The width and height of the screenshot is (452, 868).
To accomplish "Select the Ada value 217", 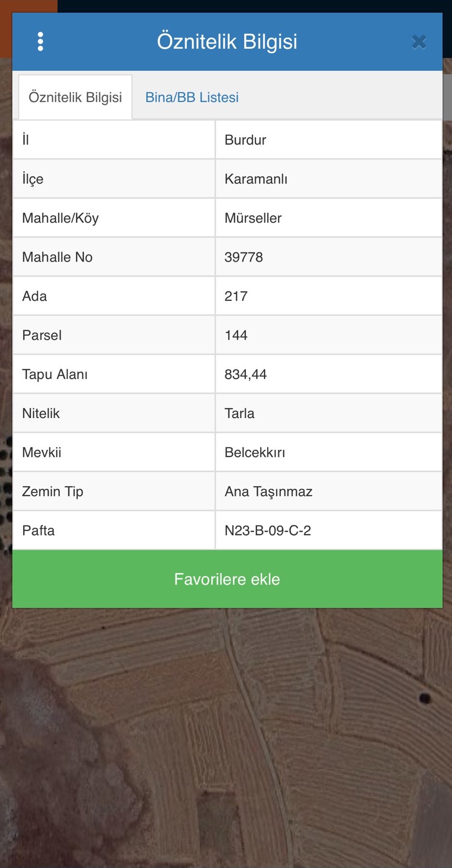I will coord(236,296).
